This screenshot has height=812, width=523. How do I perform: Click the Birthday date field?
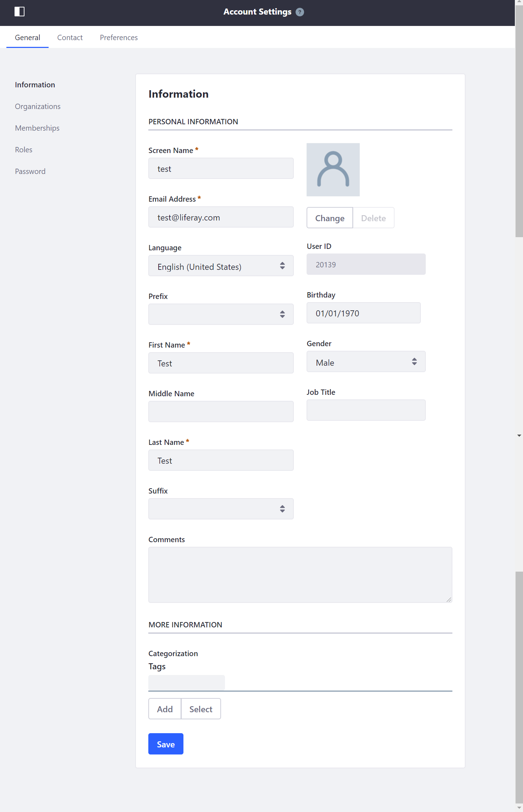pyautogui.click(x=363, y=313)
